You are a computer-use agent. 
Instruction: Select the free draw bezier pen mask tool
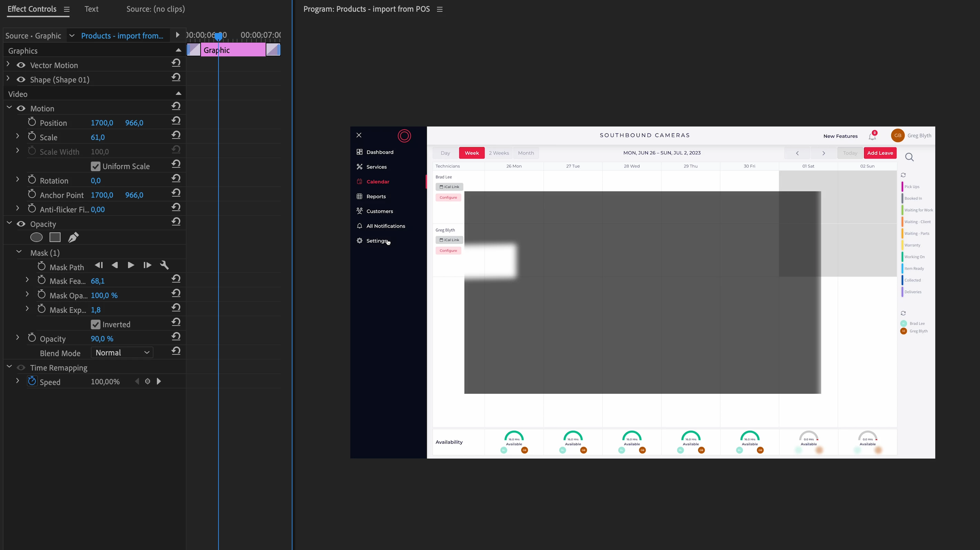[73, 238]
